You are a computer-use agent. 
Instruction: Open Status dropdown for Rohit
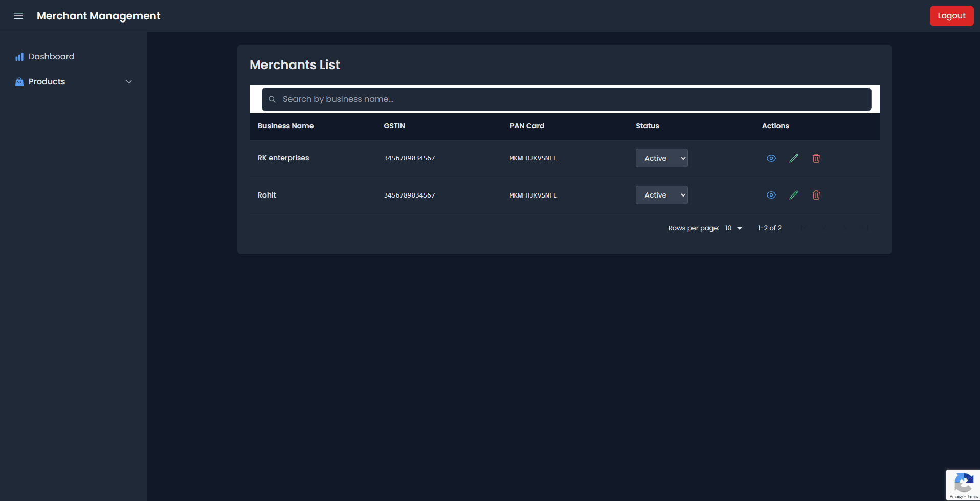pyautogui.click(x=661, y=195)
